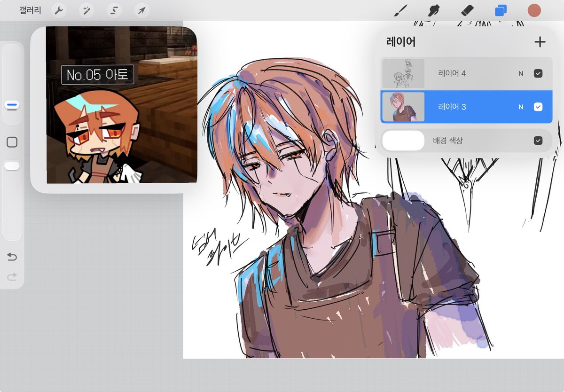Click the brush size slider handle
The height and width of the screenshot is (392, 564).
pyautogui.click(x=12, y=105)
